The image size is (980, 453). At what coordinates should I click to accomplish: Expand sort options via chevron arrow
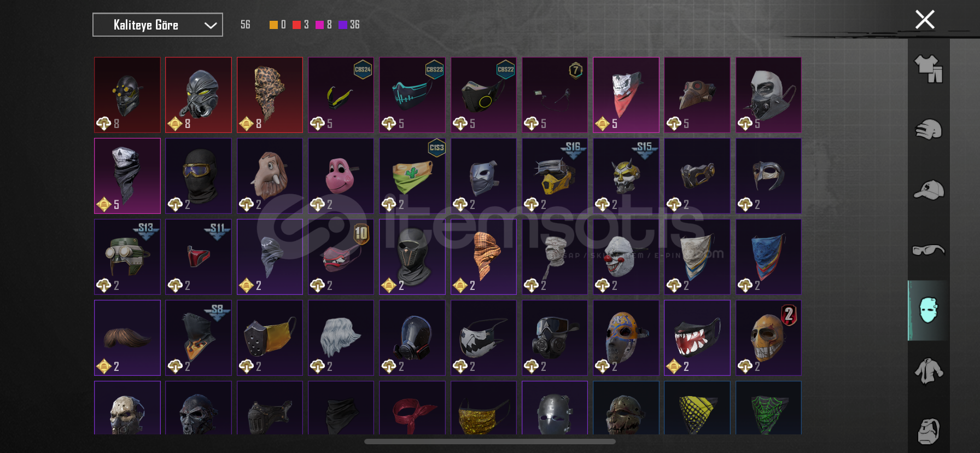(x=211, y=25)
